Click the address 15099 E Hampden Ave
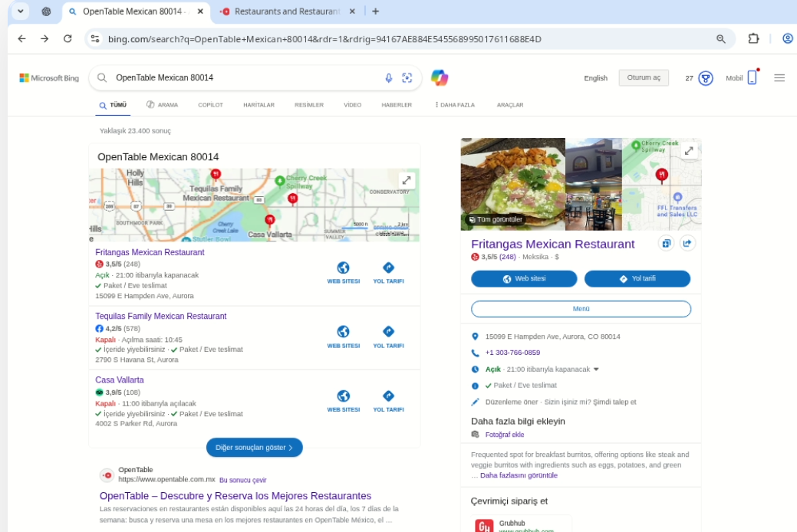 click(552, 337)
